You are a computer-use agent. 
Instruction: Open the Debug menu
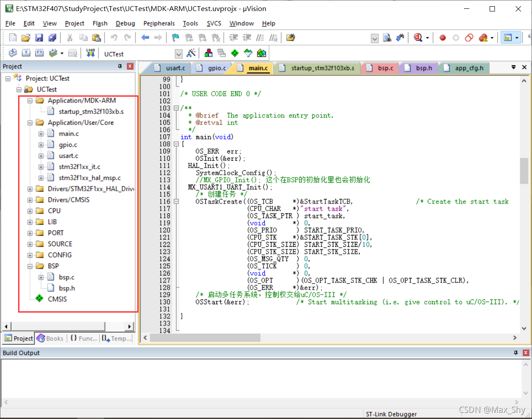coord(125,23)
